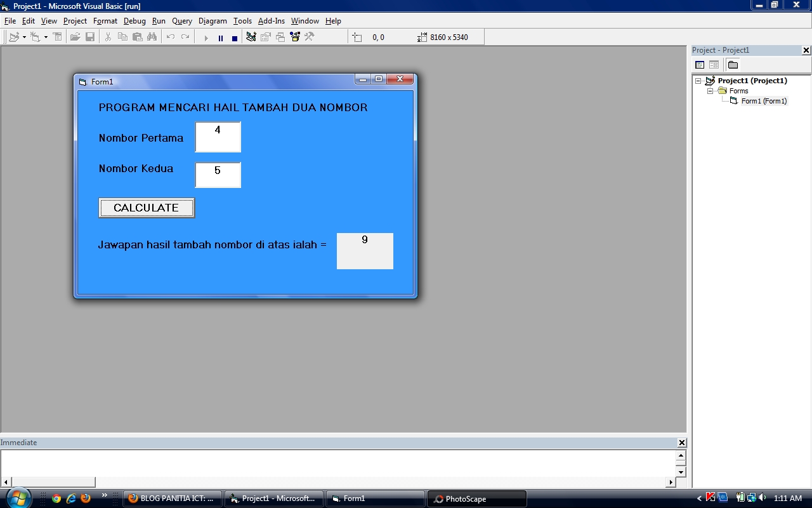Open the Debug menu
This screenshot has height=508, width=812.
coord(134,20)
